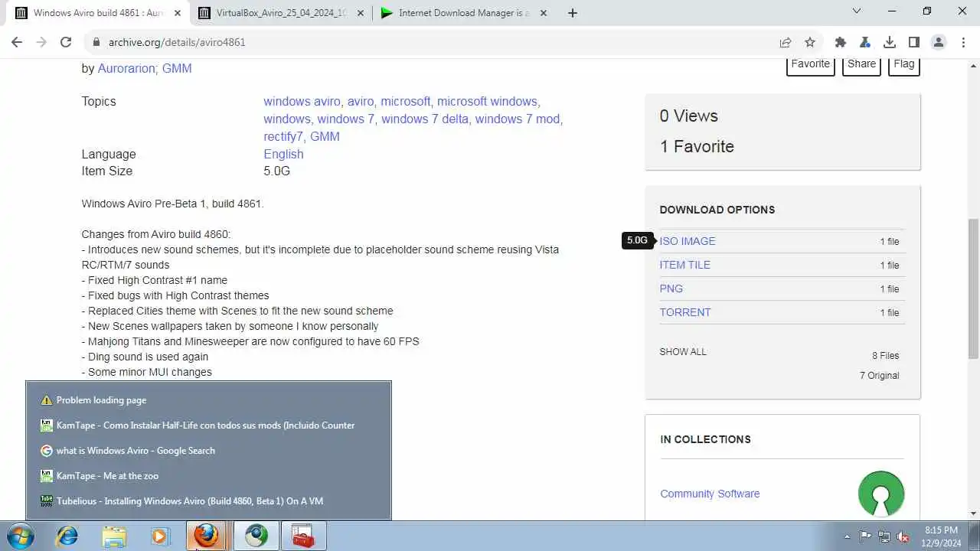Open the network tray icon
The width and height of the screenshot is (980, 551).
click(884, 536)
